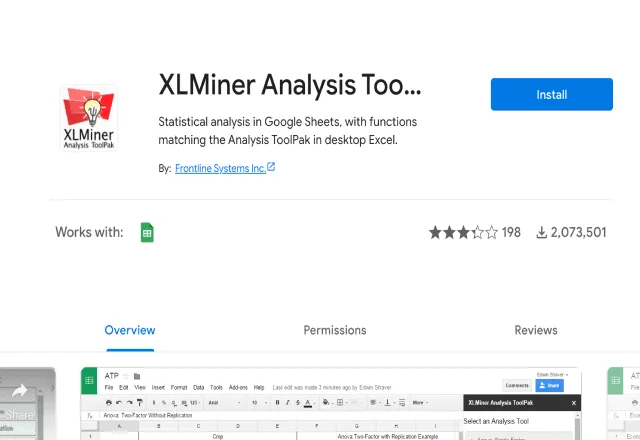
Task: Switch to the Permissions tab
Action: click(x=335, y=330)
